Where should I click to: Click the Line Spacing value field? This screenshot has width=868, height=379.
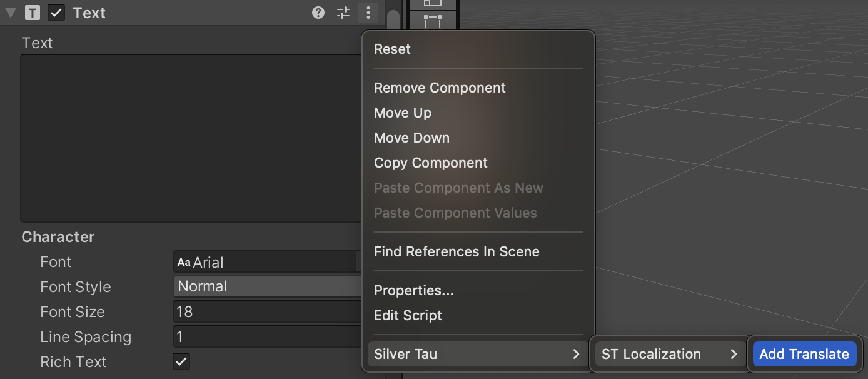coord(267,336)
